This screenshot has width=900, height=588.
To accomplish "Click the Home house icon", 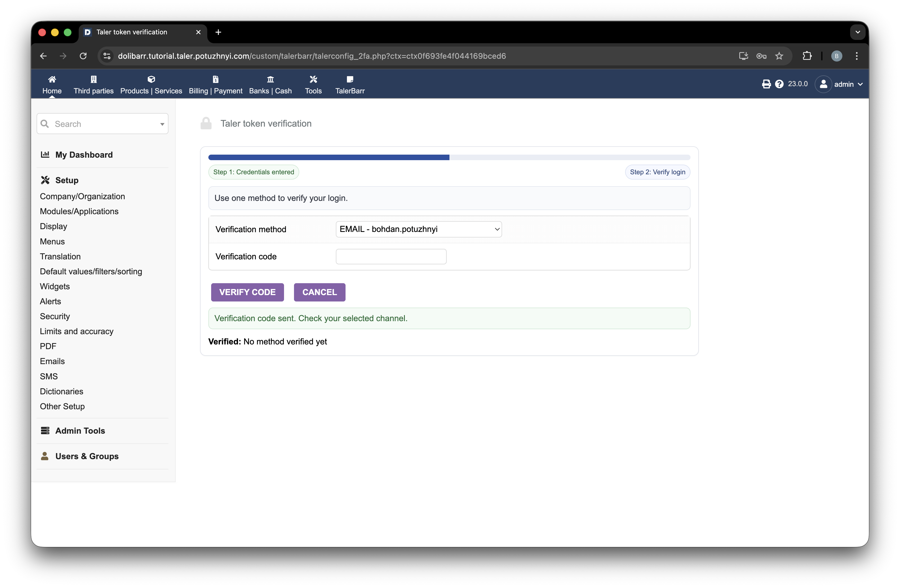I will (x=52, y=79).
